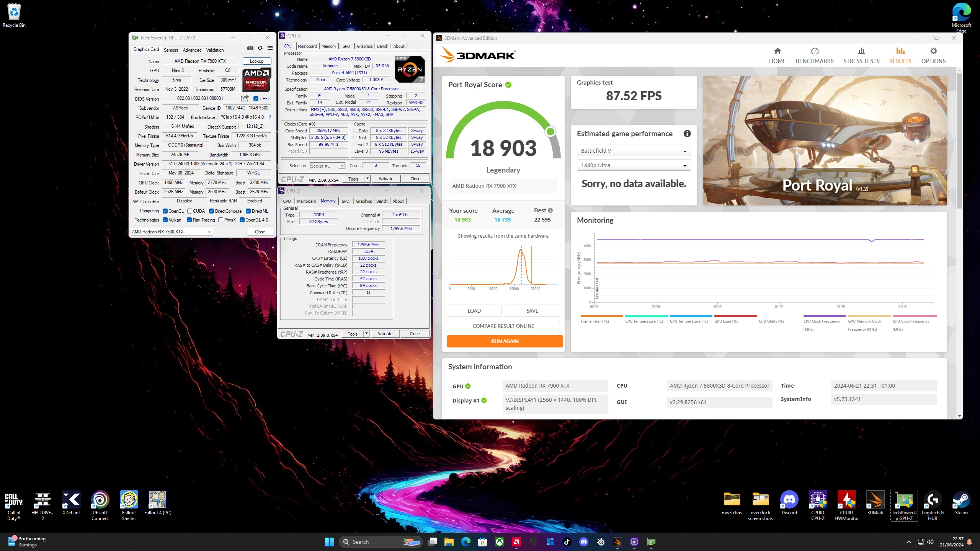Screen dimensions: 980x551
Task: Open Microsoft Edge desktop shortcut
Action: 961,18
